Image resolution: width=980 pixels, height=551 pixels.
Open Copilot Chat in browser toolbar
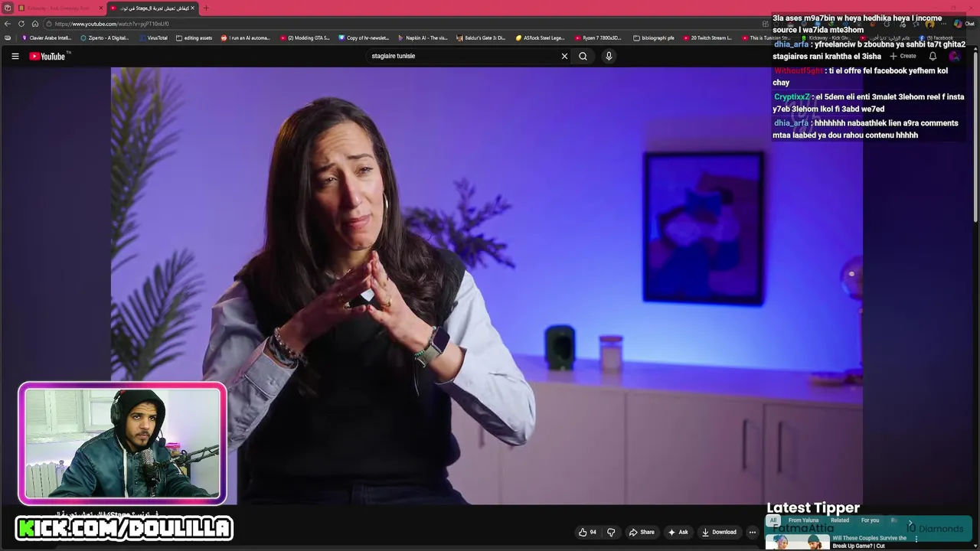click(963, 24)
